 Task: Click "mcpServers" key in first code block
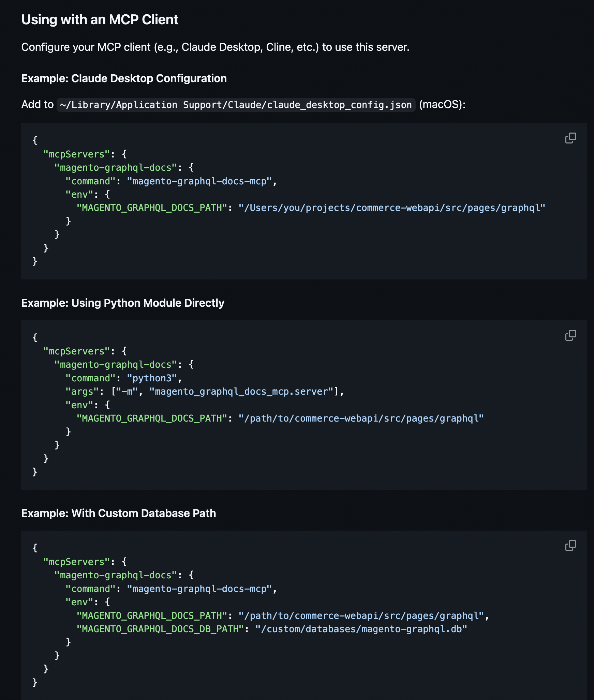[x=76, y=154]
